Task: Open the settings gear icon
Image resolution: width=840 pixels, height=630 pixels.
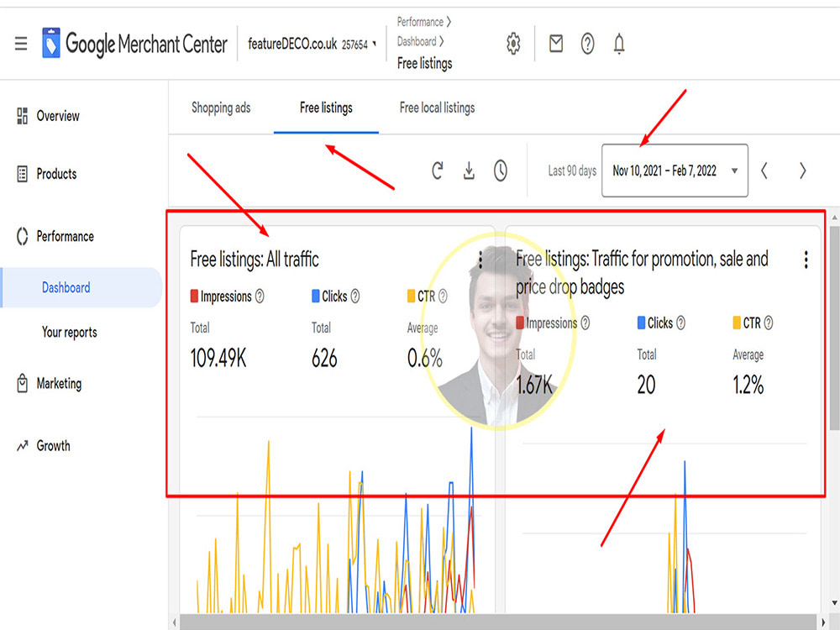Action: [x=513, y=44]
